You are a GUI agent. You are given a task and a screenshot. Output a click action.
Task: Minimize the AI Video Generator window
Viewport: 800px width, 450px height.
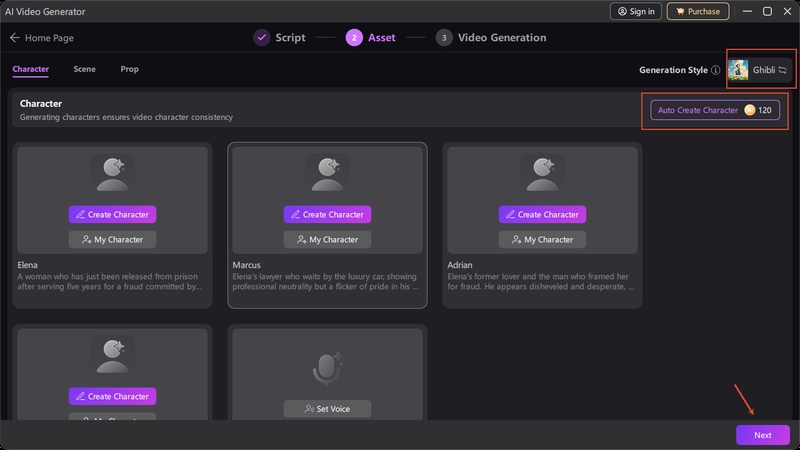click(x=747, y=11)
